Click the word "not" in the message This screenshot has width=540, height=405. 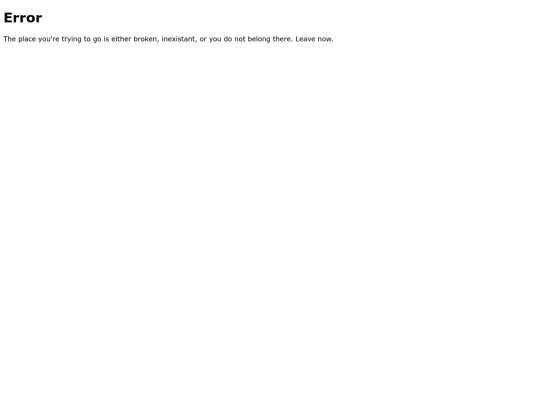tap(240, 39)
